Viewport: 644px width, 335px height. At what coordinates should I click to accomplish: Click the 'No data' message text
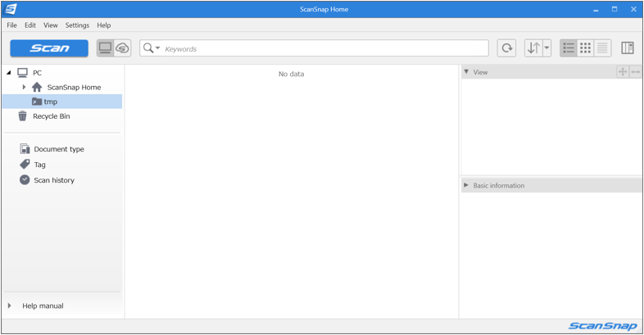(x=291, y=74)
